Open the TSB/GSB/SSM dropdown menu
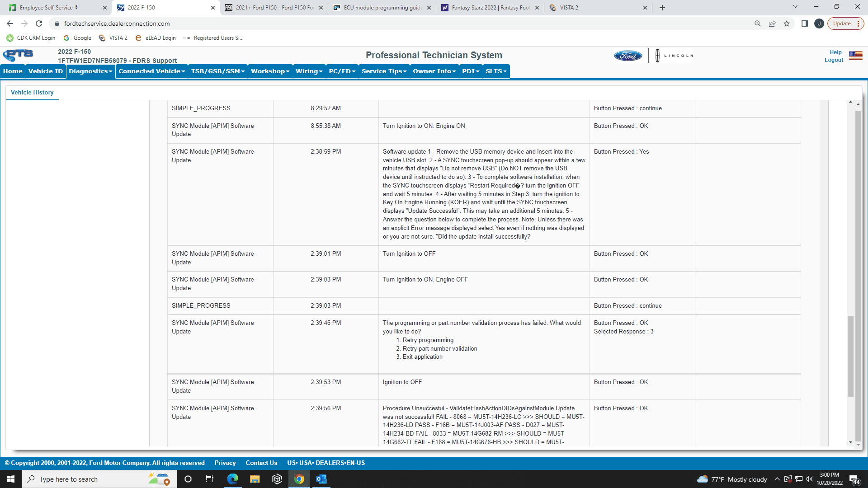Screen dimensions: 868x488 218,71
